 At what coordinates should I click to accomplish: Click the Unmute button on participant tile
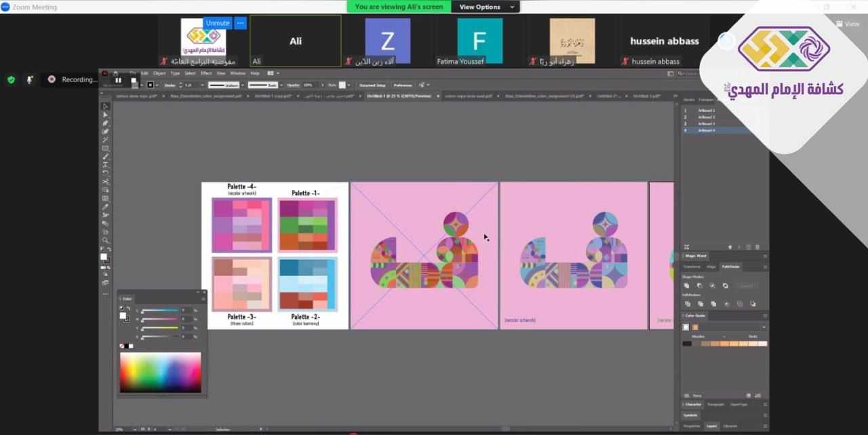click(x=217, y=23)
